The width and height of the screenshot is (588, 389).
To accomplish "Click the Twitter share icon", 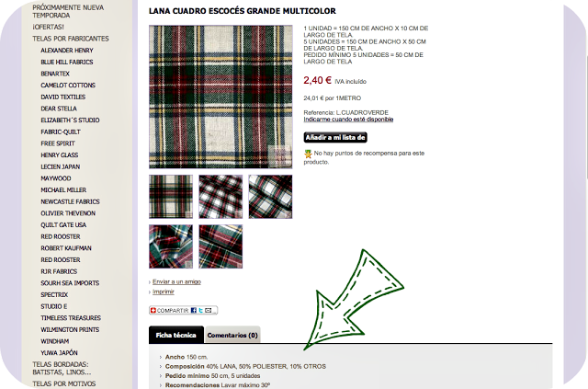I will [200, 310].
